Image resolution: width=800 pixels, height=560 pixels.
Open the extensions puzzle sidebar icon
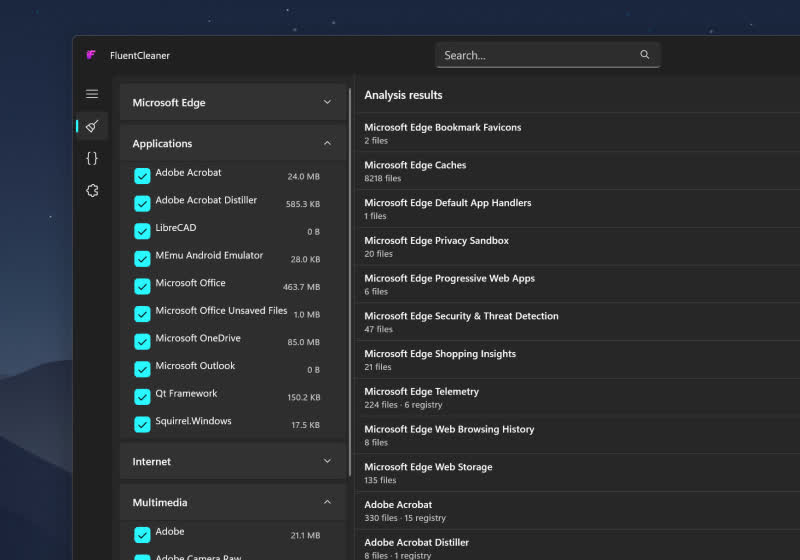[92, 190]
